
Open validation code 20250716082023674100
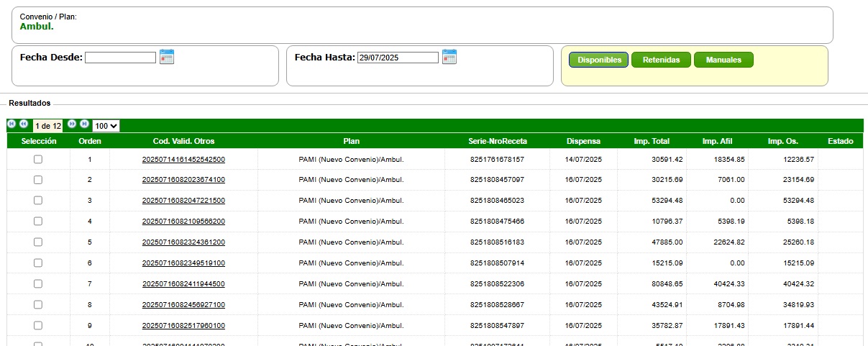tap(183, 180)
